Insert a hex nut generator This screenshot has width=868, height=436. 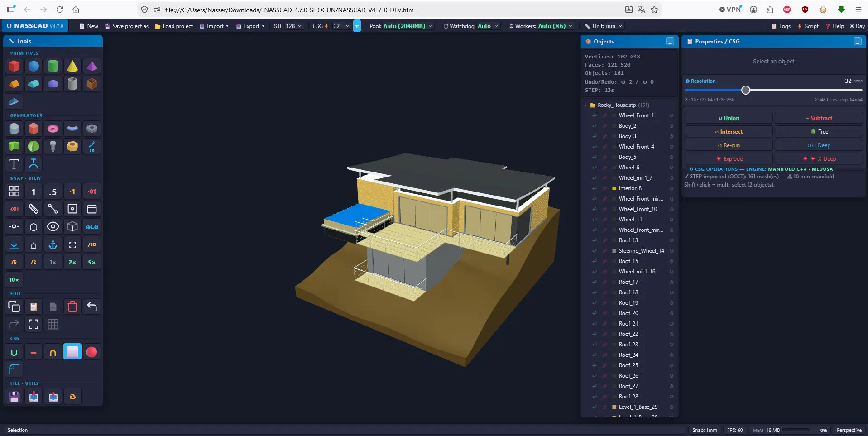tap(72, 146)
